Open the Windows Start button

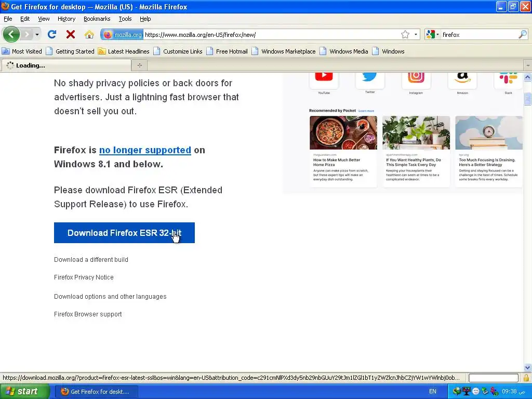(x=25, y=392)
